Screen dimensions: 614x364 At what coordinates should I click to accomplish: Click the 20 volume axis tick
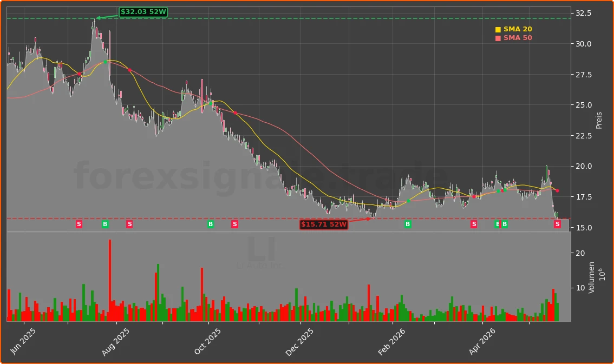[580, 253]
